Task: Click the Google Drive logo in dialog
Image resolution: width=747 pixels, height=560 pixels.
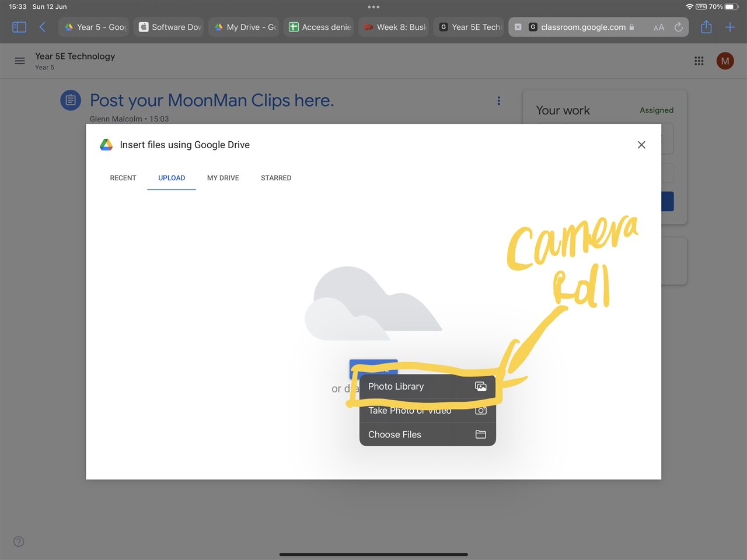Action: 106,145
